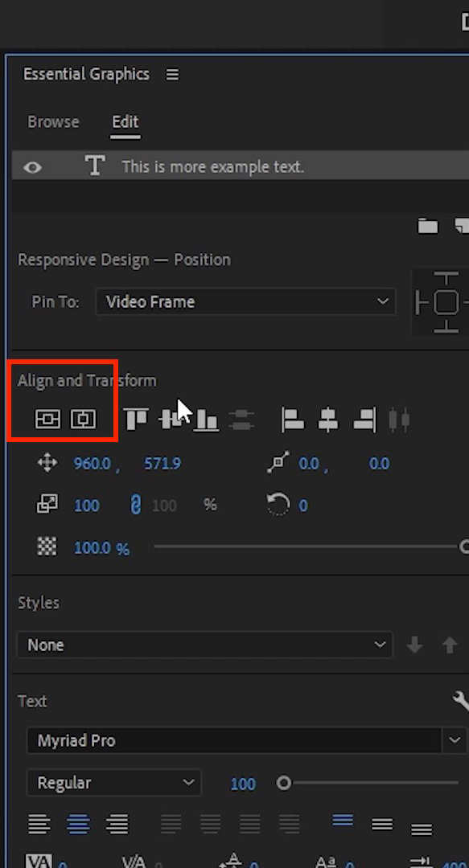This screenshot has height=868, width=469.
Task: Align right edges
Action: coord(364,419)
